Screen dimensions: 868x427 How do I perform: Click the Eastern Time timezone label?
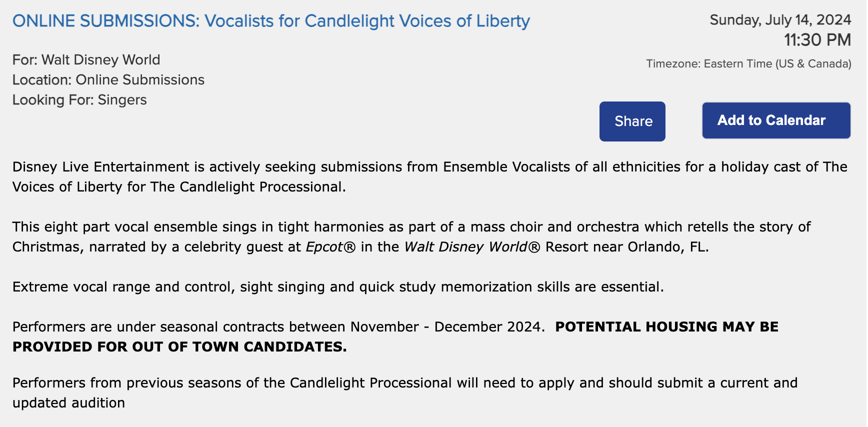748,64
